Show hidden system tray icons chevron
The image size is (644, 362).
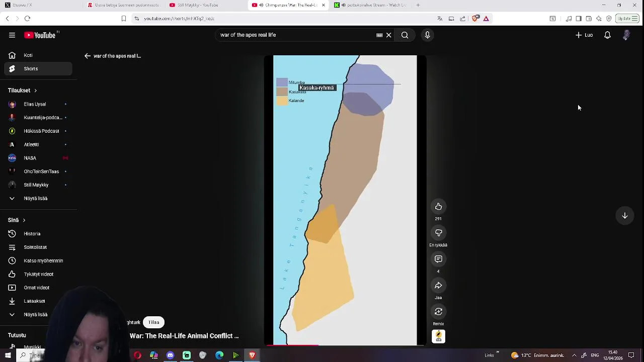(x=574, y=355)
